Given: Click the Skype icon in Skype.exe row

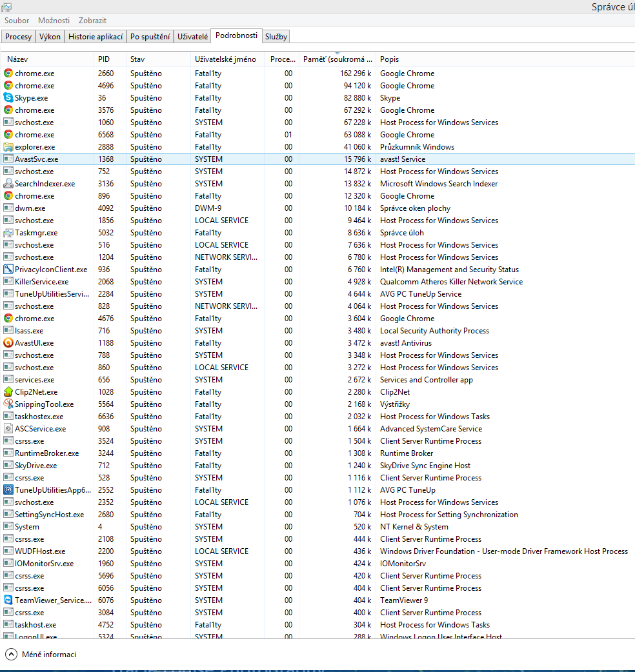Looking at the screenshot, I should click(x=8, y=98).
